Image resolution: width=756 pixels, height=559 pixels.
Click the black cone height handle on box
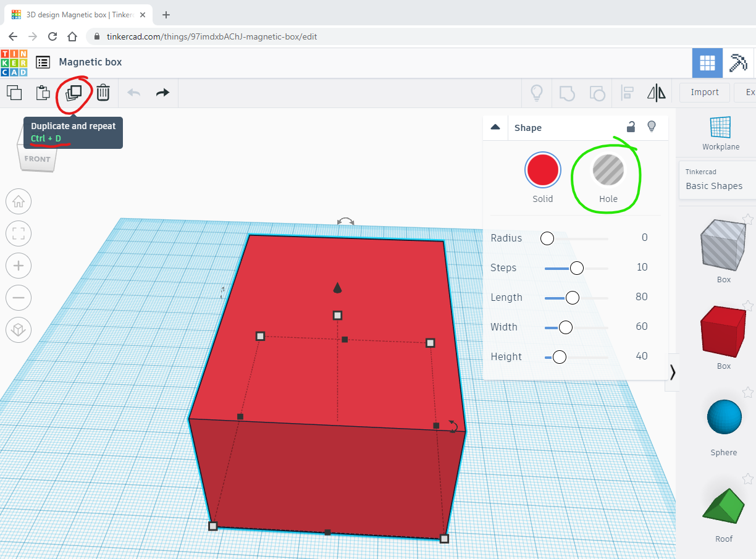pos(337,287)
